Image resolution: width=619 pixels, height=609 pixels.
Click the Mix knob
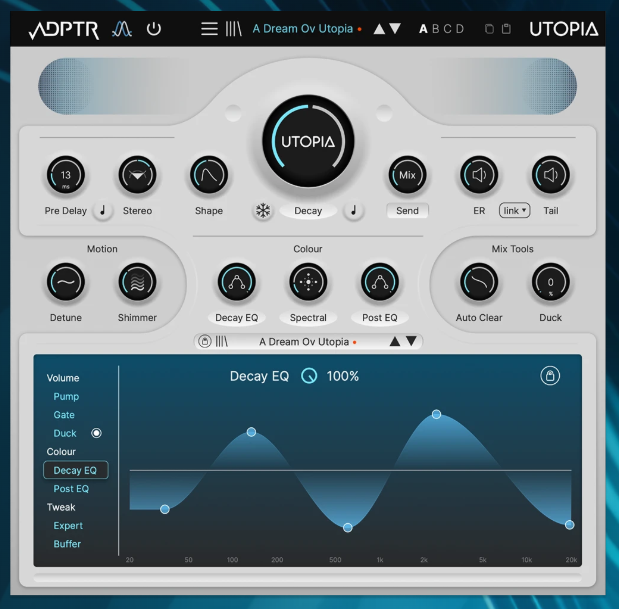point(407,175)
